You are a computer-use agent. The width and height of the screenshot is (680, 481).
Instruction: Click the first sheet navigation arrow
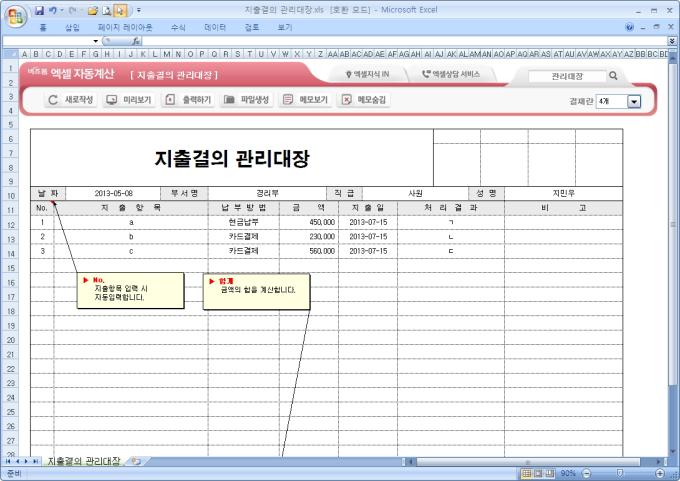8,461
